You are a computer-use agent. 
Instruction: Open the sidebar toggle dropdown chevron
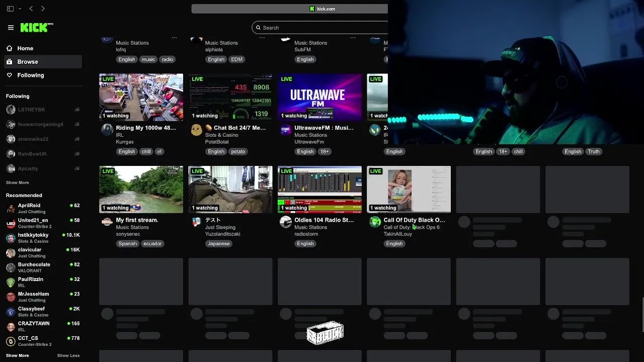click(x=20, y=9)
